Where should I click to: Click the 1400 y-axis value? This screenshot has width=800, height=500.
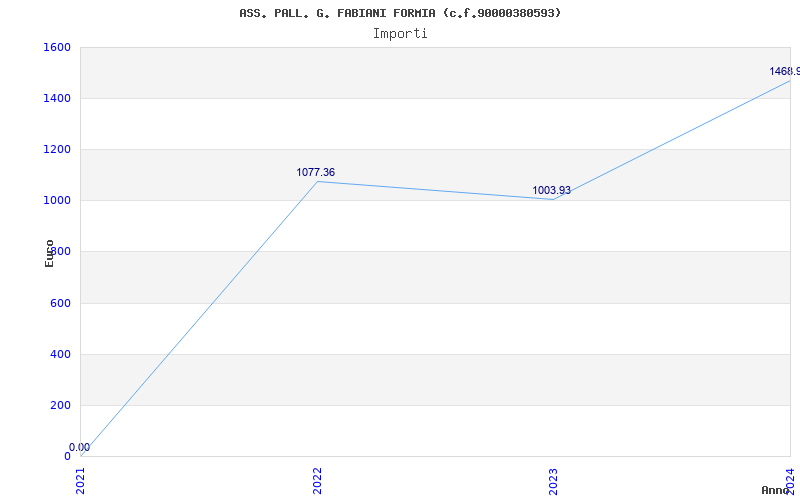[57, 98]
